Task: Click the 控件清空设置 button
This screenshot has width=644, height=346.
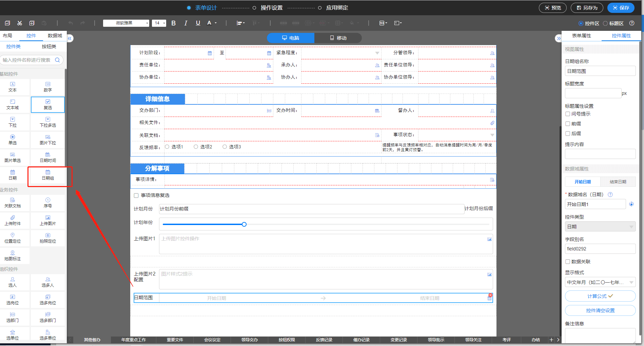Action: click(x=600, y=310)
